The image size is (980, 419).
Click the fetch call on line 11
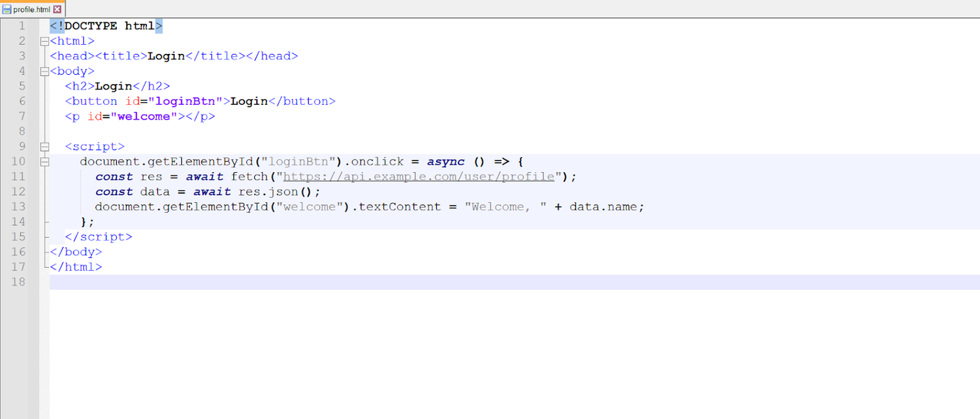[x=249, y=176]
